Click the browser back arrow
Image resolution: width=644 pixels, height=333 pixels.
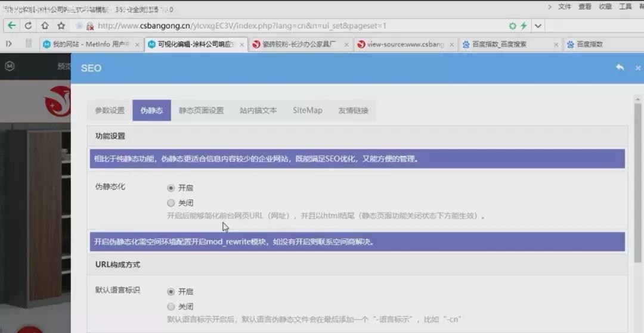point(11,26)
